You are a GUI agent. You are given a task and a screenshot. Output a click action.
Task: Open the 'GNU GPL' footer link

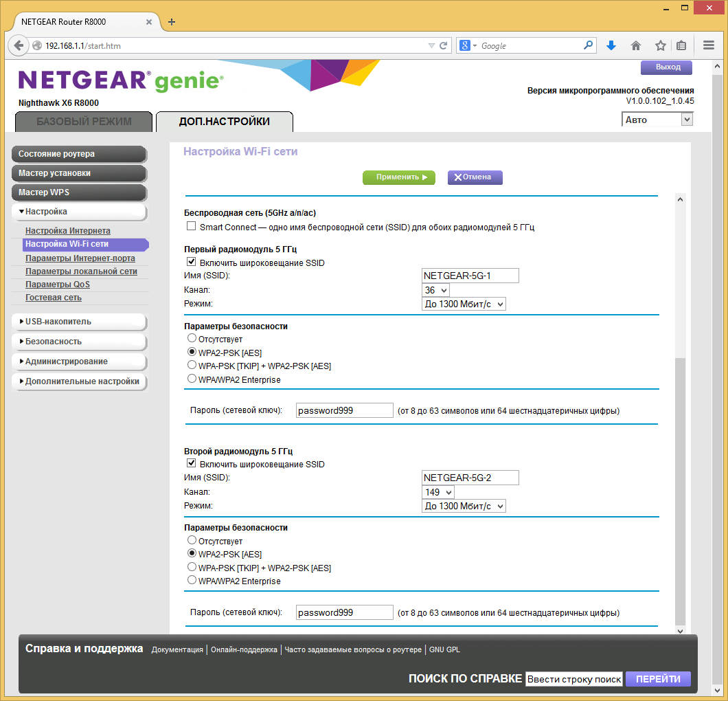point(444,650)
